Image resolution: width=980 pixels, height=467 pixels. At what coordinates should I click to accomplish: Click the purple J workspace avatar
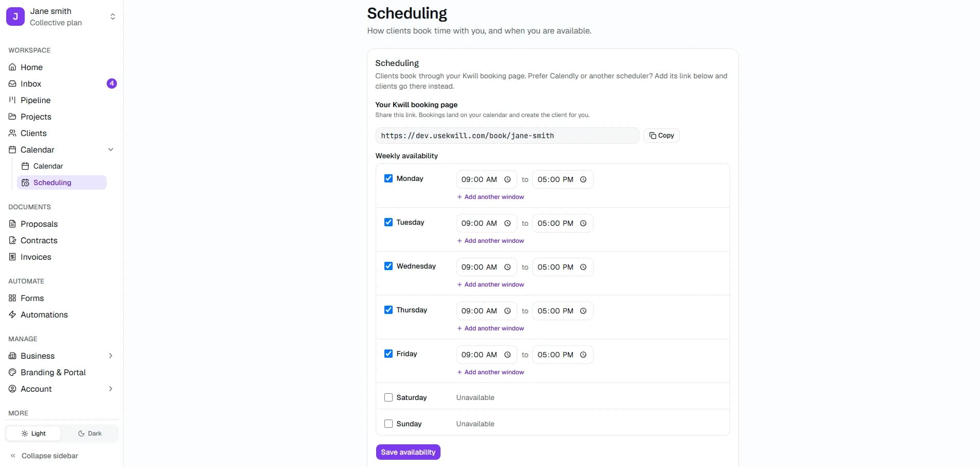15,16
